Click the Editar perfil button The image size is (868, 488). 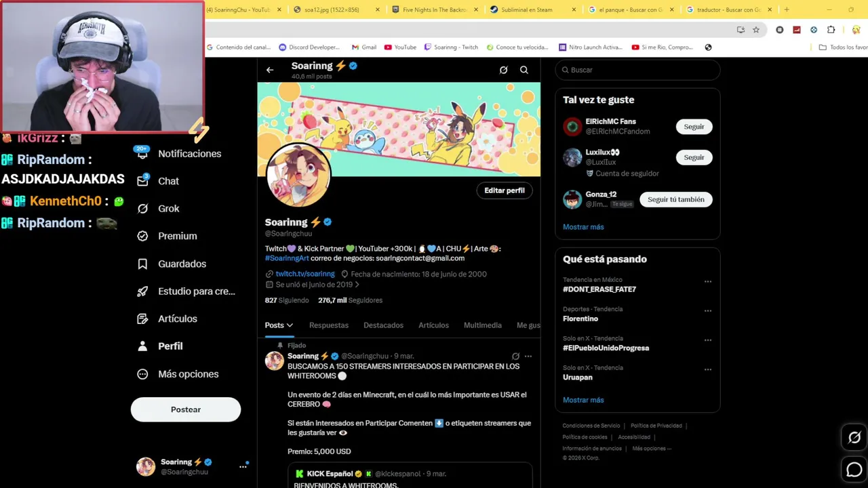click(x=505, y=190)
